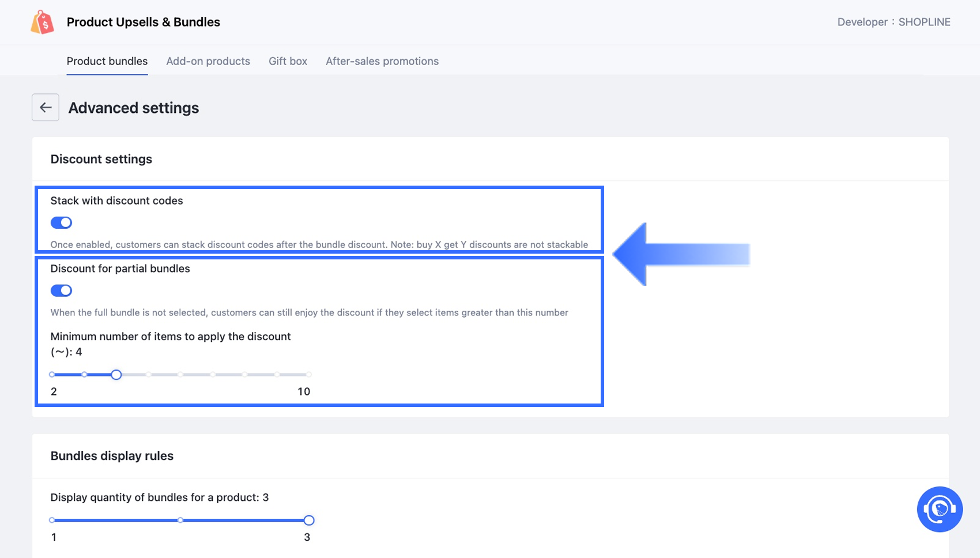The image size is (980, 558).
Task: Click the Developer SHOPLINE text
Action: (x=894, y=22)
